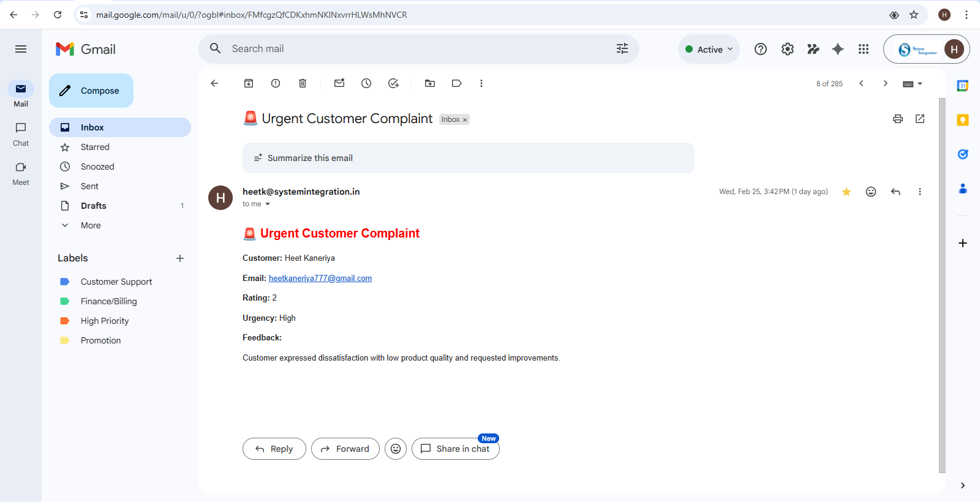The width and height of the screenshot is (980, 502).
Task: Archive this email using the toolbar icon
Action: 249,83
